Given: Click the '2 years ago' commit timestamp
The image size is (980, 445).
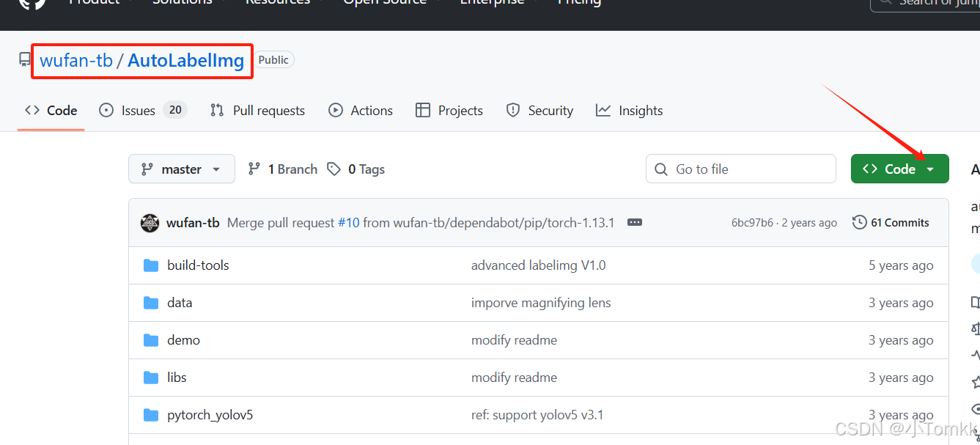Looking at the screenshot, I should (808, 223).
